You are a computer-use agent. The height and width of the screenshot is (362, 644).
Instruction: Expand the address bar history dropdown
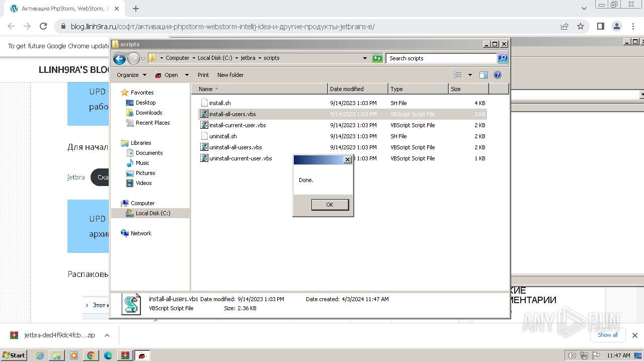(x=365, y=58)
